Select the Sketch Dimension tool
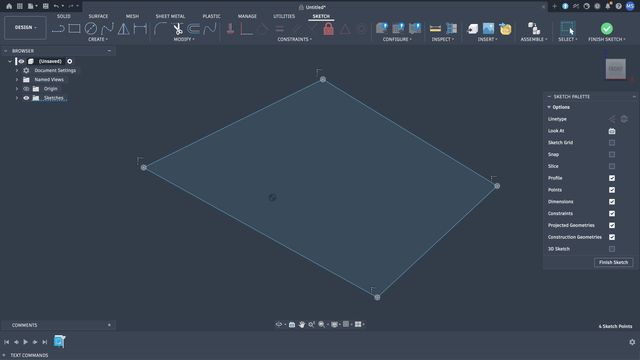 [140, 29]
